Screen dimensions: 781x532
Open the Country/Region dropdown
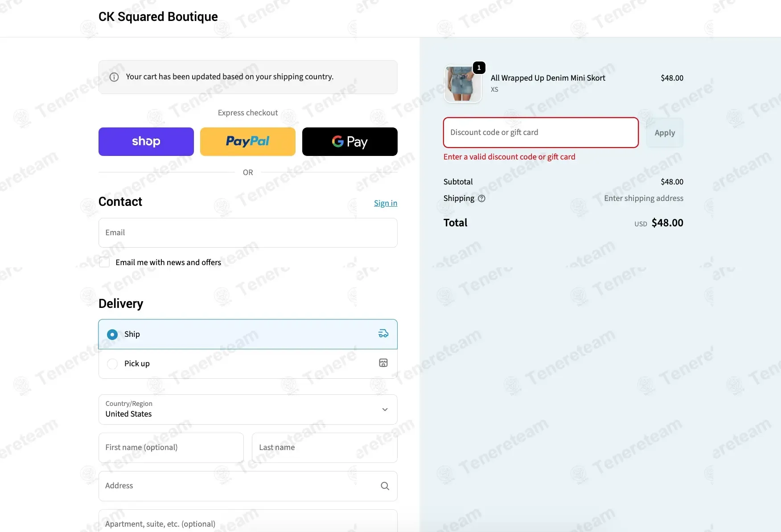[x=247, y=409]
